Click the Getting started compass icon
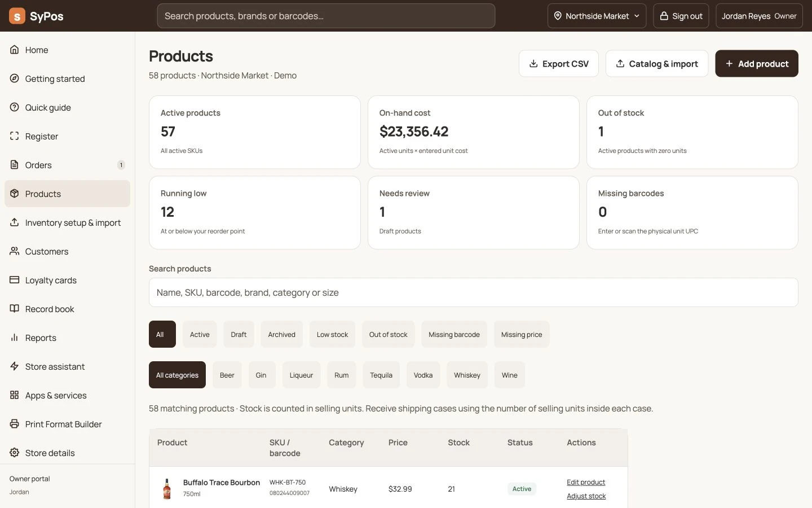 click(15, 78)
